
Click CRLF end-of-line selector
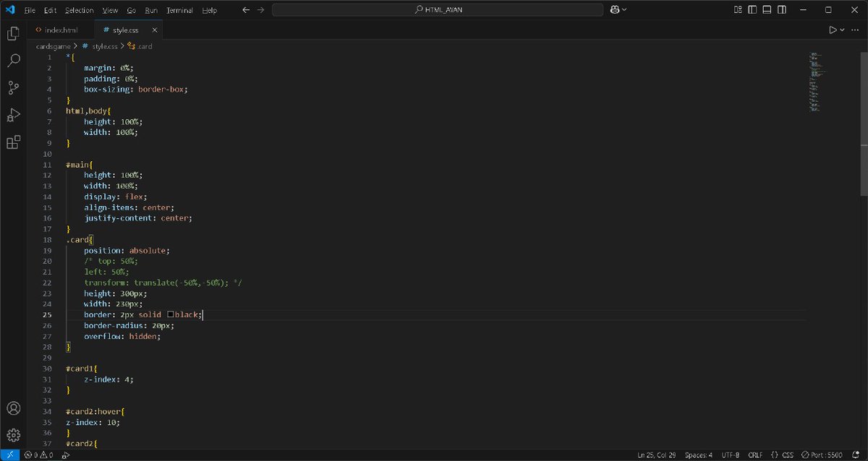(755, 455)
